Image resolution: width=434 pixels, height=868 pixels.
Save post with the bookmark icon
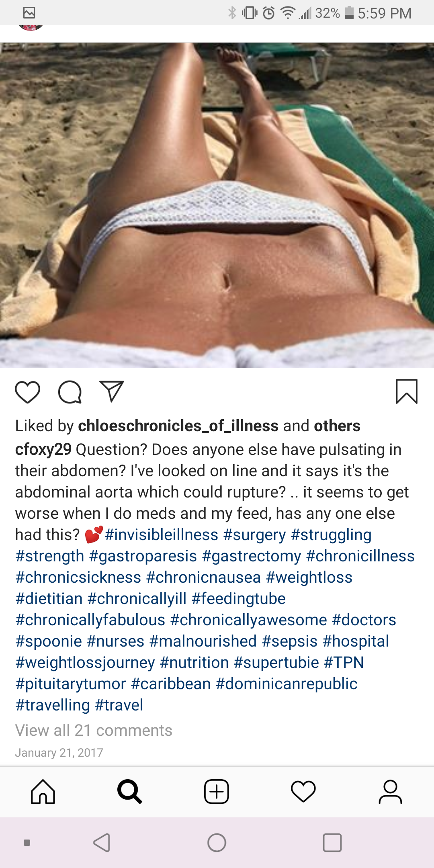tap(407, 391)
